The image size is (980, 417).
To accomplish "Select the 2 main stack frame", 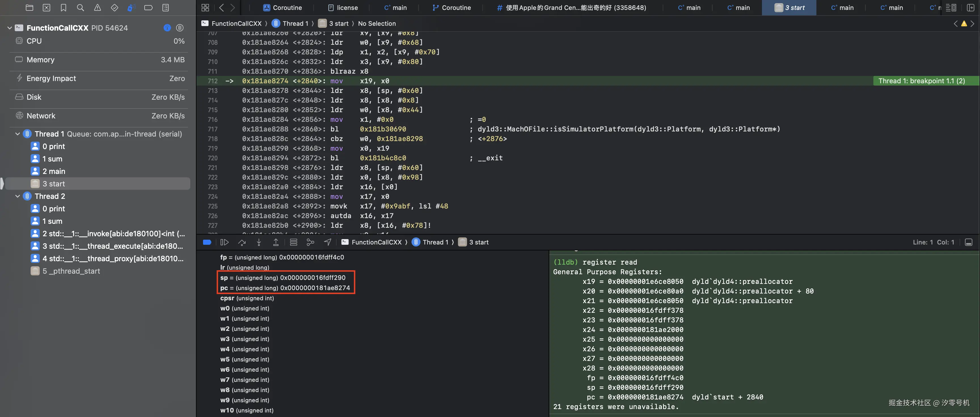I will point(54,171).
